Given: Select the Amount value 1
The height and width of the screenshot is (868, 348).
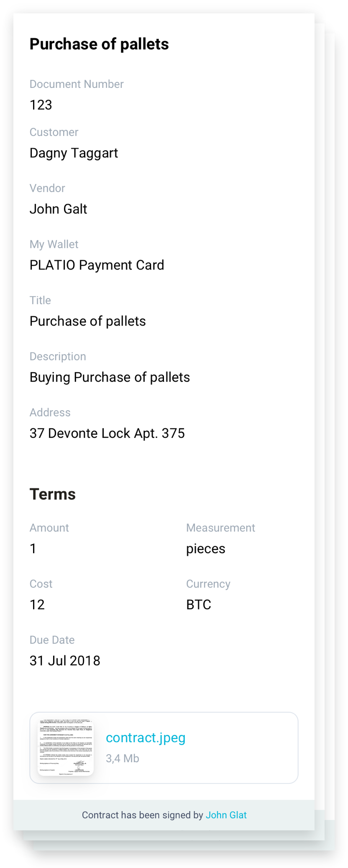Looking at the screenshot, I should (33, 549).
